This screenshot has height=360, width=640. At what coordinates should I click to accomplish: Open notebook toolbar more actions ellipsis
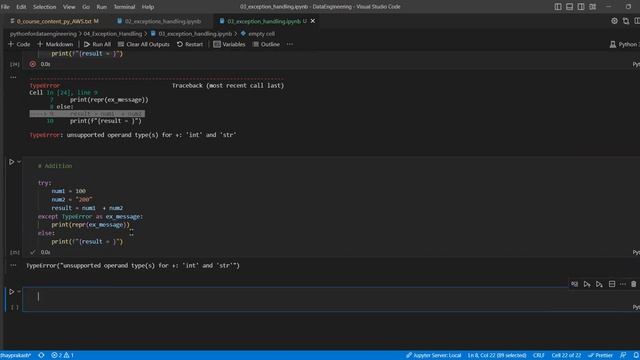(x=290, y=44)
